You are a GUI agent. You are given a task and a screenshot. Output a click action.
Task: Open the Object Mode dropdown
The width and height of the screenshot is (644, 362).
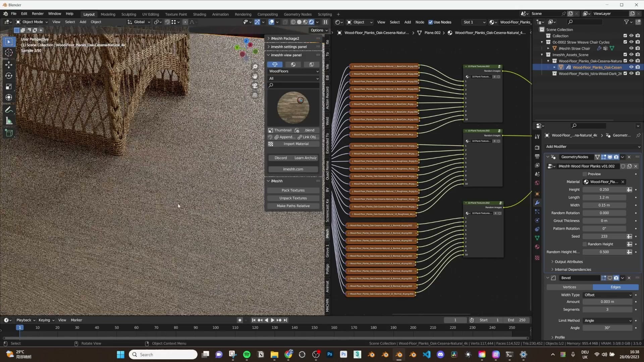pos(32,22)
